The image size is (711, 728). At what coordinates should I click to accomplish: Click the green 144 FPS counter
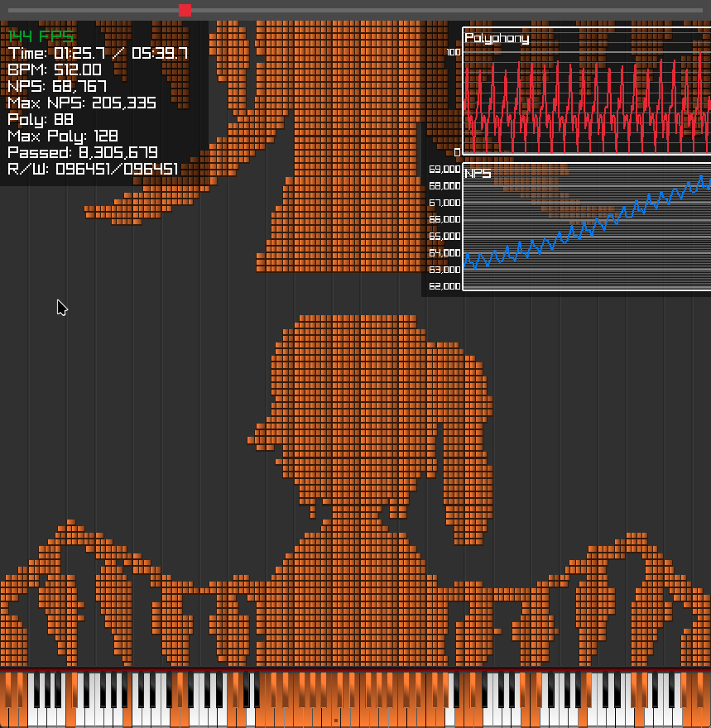41,37
